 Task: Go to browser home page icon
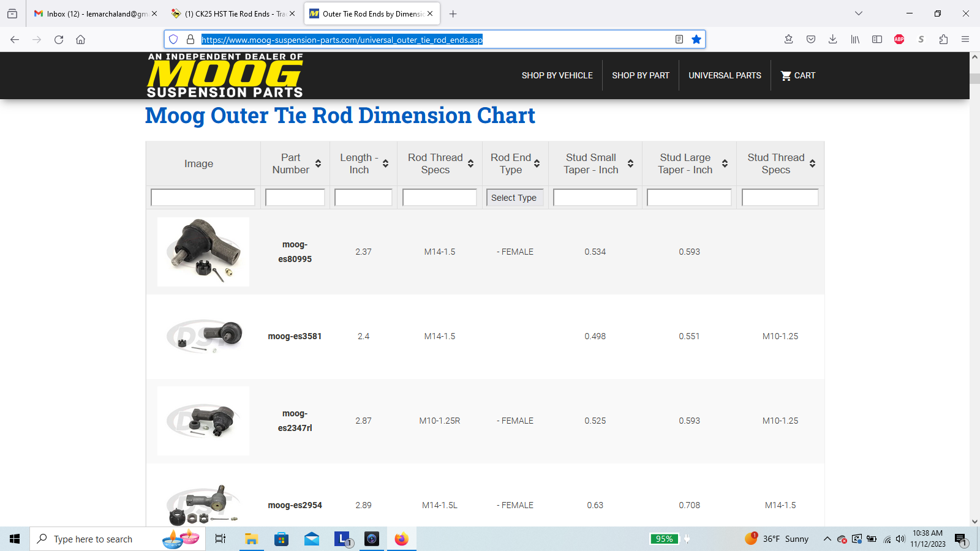[80, 39]
